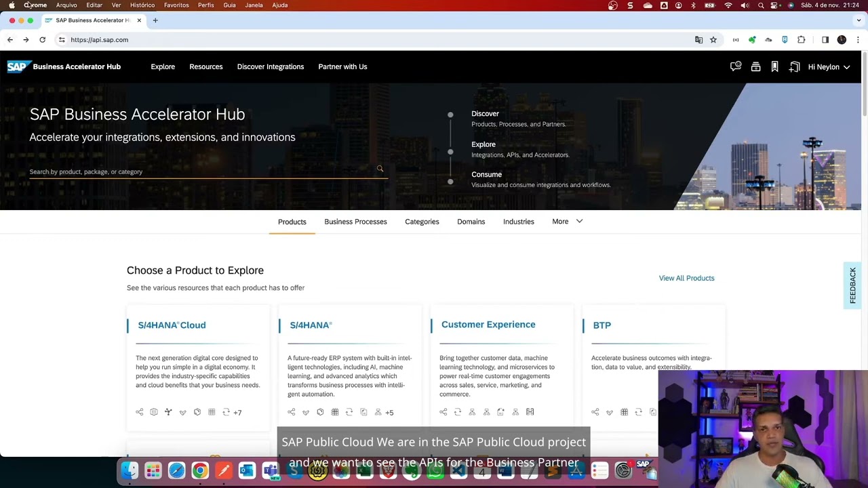The height and width of the screenshot is (488, 868).
Task: Click the Wi-Fi icon in the menu bar
Action: point(728,5)
